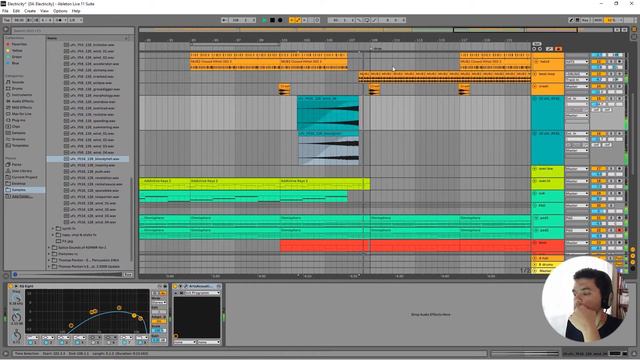640x360 pixels.
Task: Click the EQ Eight Gain knob
Action: [x=16, y=317]
